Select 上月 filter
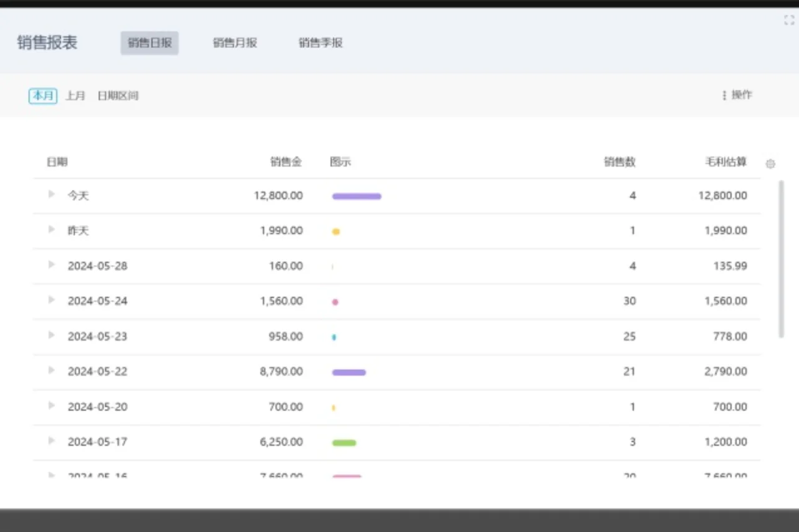Image resolution: width=799 pixels, height=532 pixels. [76, 95]
